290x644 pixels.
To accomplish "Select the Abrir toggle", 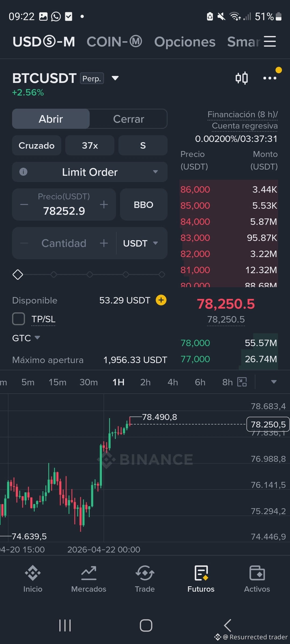I will tap(51, 119).
